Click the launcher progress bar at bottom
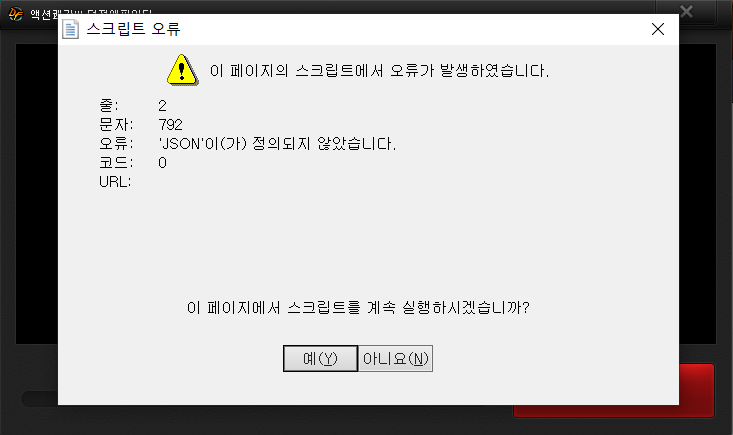 click(39, 399)
